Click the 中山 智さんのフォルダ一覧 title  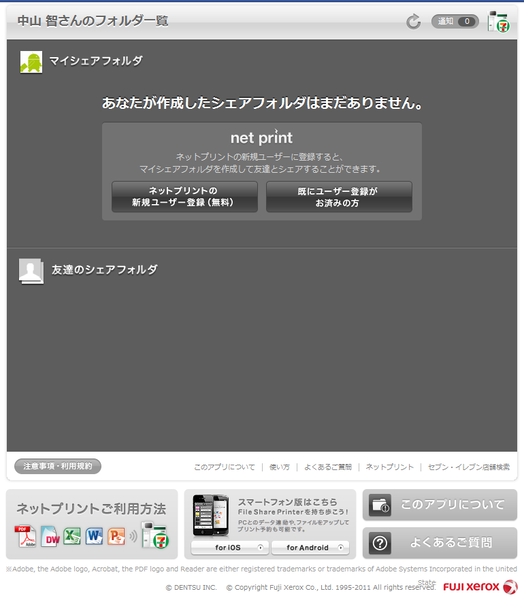pyautogui.click(x=93, y=21)
